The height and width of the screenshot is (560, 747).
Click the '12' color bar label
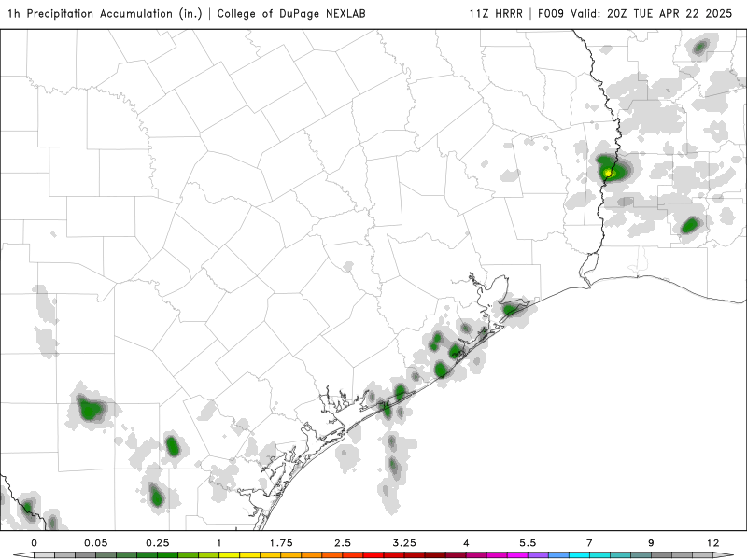click(x=712, y=543)
